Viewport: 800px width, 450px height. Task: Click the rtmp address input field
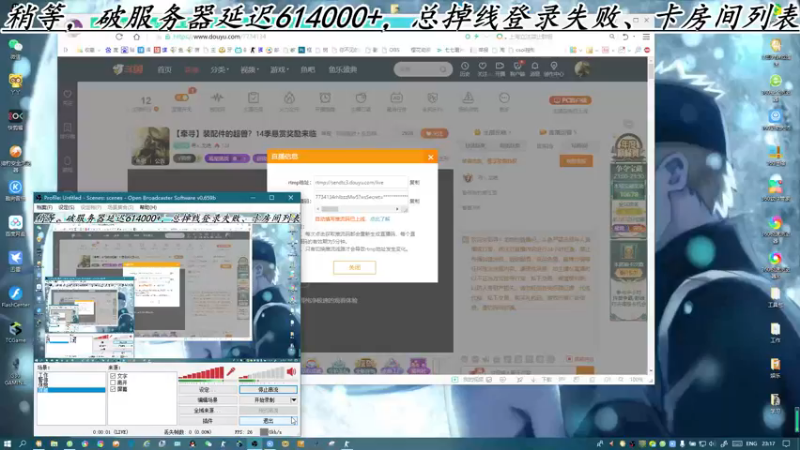[361, 182]
